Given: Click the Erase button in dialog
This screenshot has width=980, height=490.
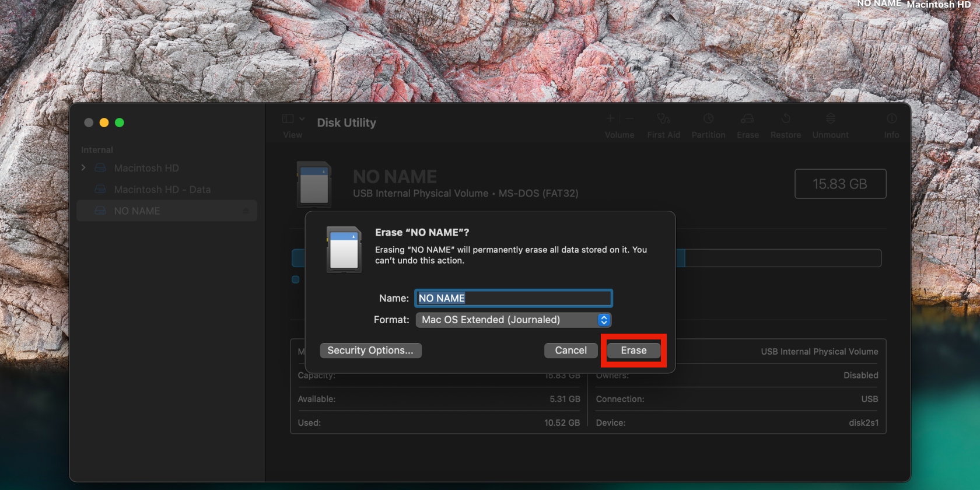Looking at the screenshot, I should [633, 351].
